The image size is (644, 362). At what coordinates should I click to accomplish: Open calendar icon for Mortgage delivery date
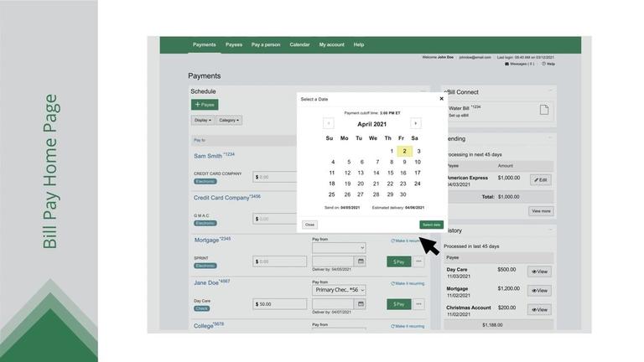[361, 261]
